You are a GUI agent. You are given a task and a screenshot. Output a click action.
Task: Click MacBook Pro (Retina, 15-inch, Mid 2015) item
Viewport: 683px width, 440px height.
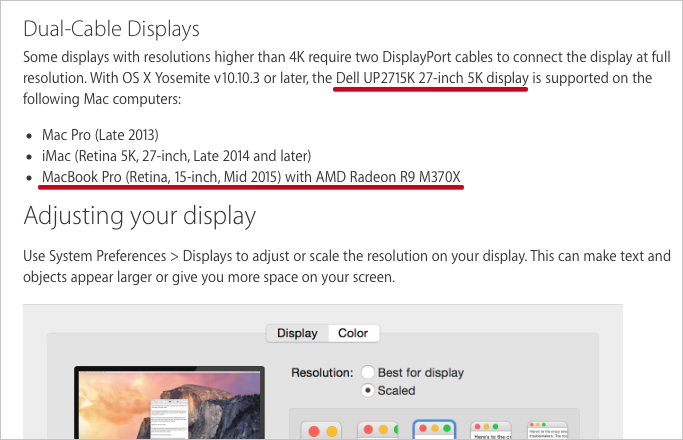click(x=251, y=177)
